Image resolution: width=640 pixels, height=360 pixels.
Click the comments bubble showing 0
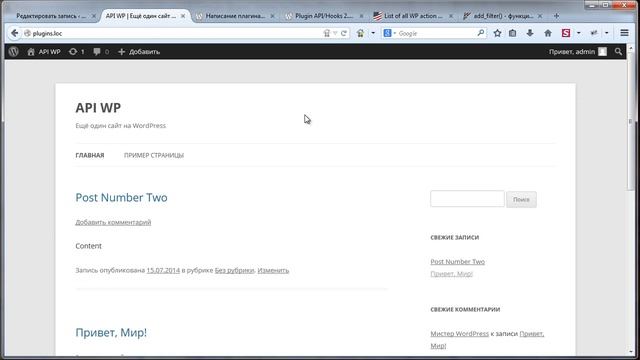pos(101,51)
